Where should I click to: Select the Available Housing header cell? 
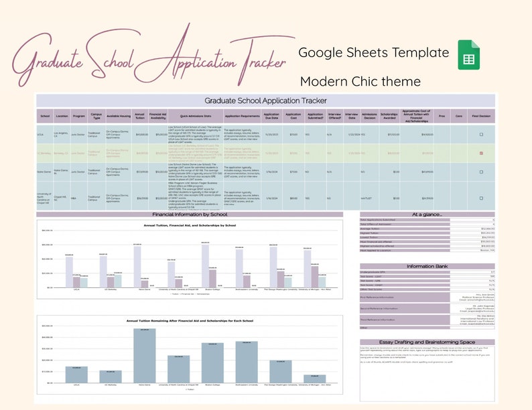pos(119,116)
